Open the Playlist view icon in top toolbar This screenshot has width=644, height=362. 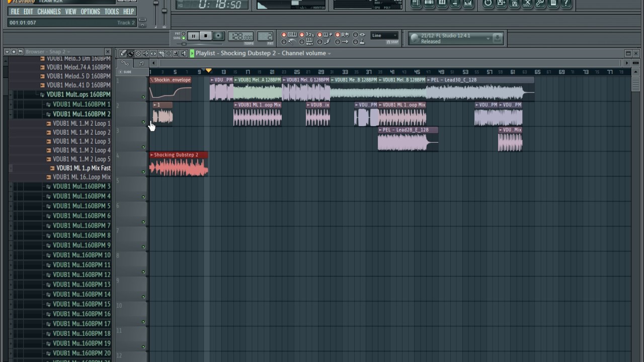point(416,3)
